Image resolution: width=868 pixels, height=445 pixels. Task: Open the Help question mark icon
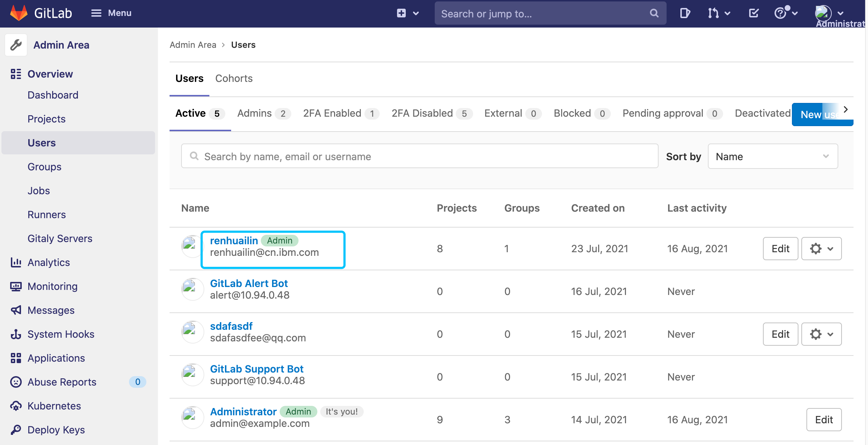[x=780, y=13]
